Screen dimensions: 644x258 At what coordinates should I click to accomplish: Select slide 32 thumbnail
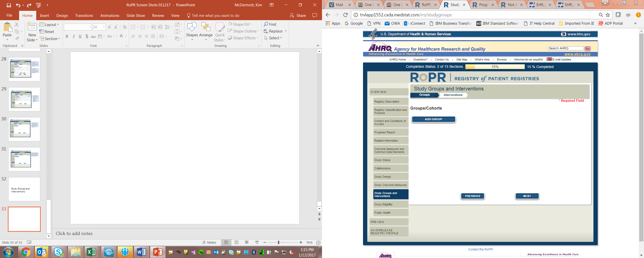tap(24, 189)
